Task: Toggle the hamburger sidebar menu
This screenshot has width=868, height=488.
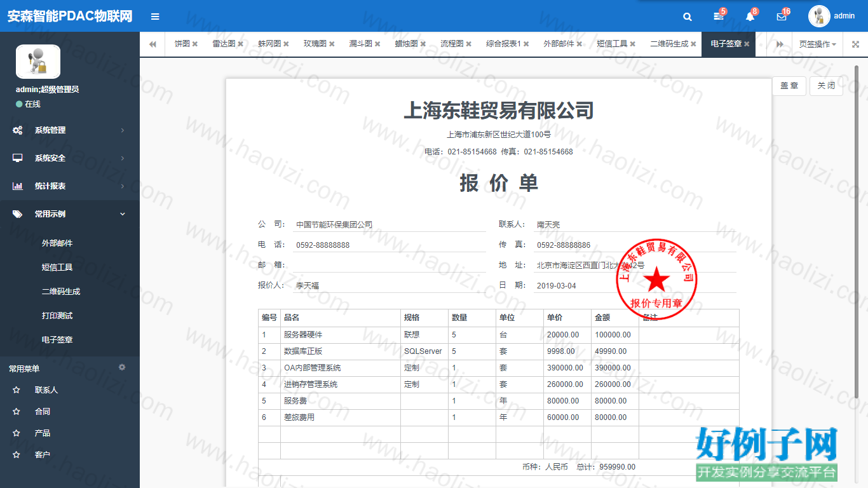Action: click(x=155, y=17)
